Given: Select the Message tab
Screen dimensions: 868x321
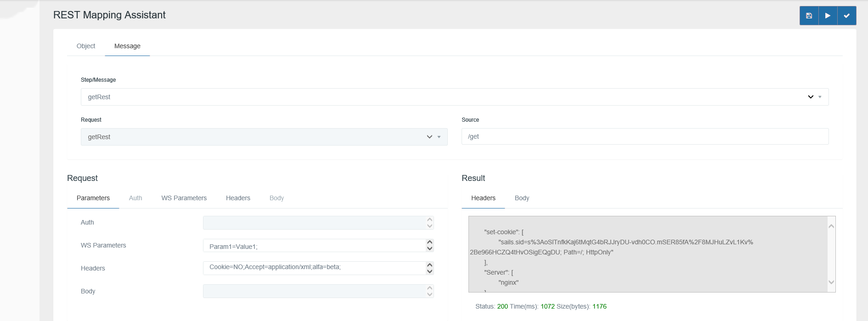Looking at the screenshot, I should point(127,46).
